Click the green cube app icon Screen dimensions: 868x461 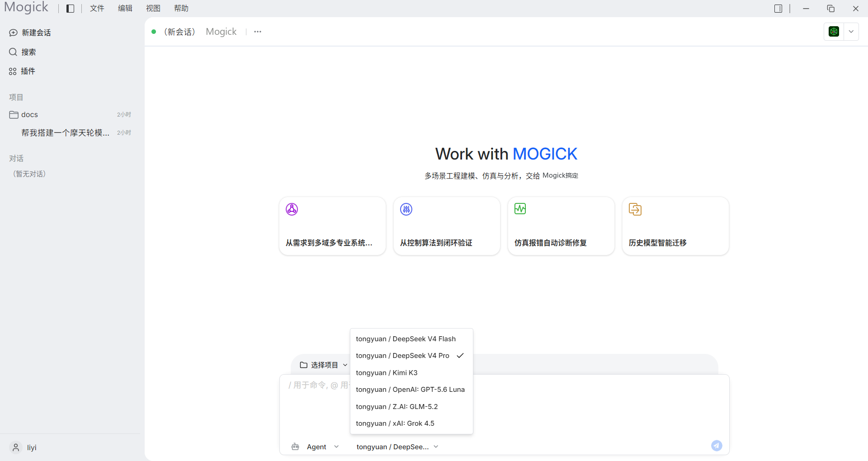(x=834, y=32)
